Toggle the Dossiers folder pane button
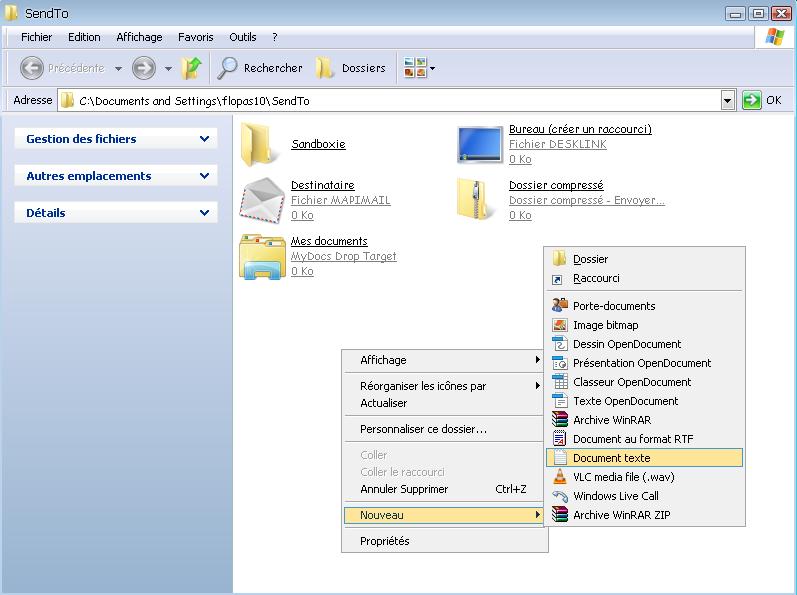This screenshot has height=595, width=797. [350, 68]
